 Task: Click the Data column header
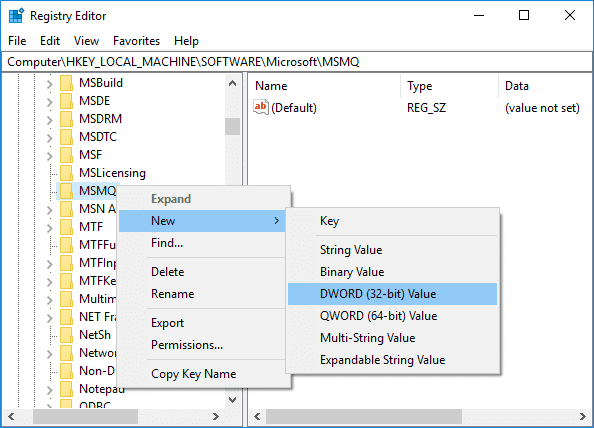pyautogui.click(x=546, y=86)
